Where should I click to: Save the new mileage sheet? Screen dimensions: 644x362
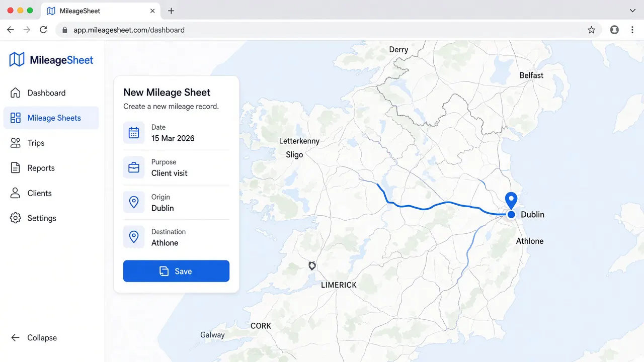coord(176,271)
